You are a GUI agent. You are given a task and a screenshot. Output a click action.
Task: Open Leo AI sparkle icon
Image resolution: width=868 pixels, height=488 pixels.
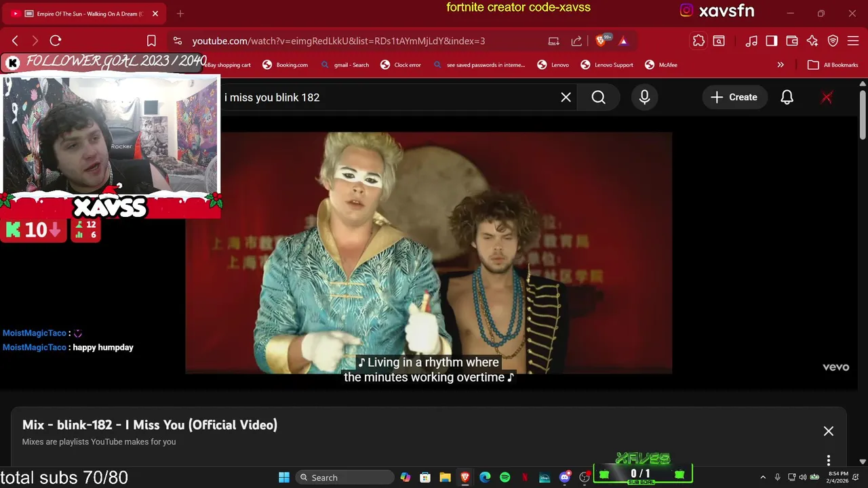pos(812,41)
